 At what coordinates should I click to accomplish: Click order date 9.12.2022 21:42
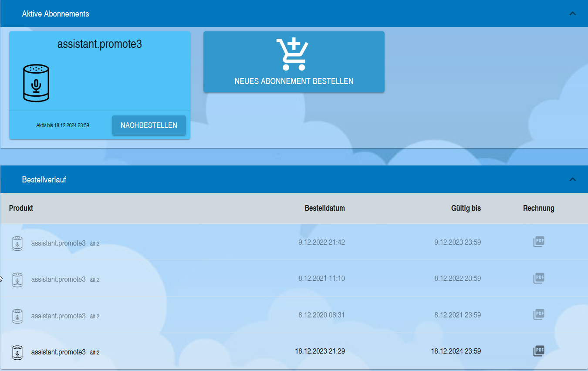[x=322, y=242]
